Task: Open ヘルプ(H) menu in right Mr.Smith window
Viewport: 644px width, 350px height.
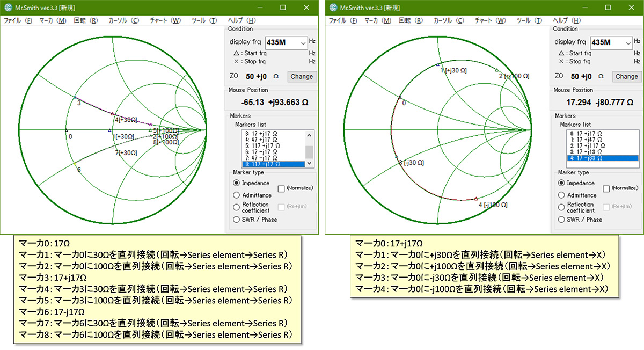Action: pos(568,20)
